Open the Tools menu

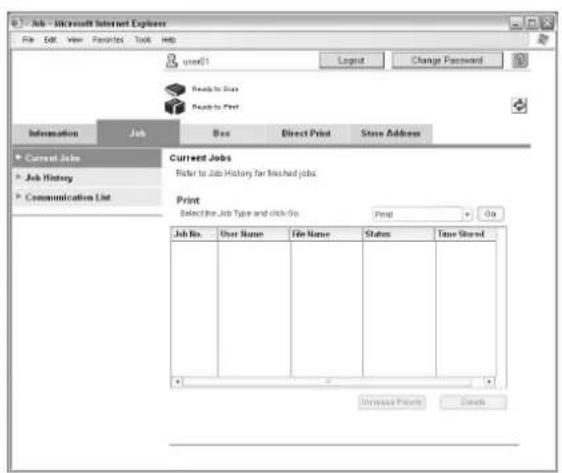click(143, 39)
